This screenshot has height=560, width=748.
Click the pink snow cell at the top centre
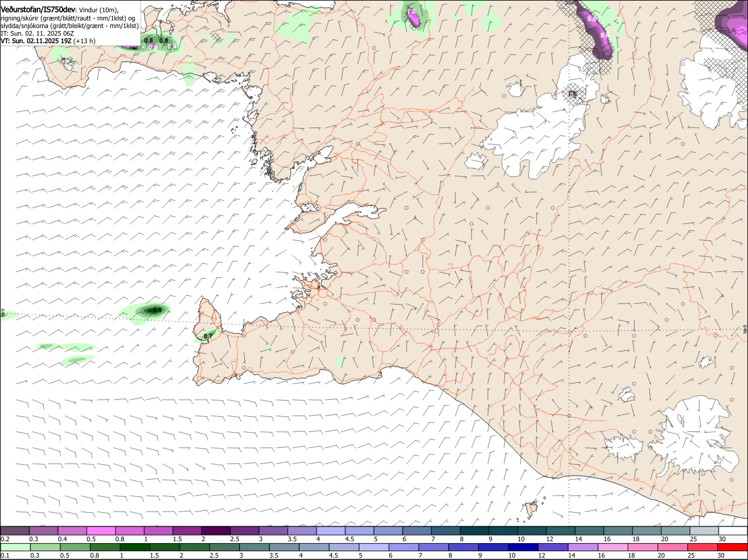(x=414, y=18)
